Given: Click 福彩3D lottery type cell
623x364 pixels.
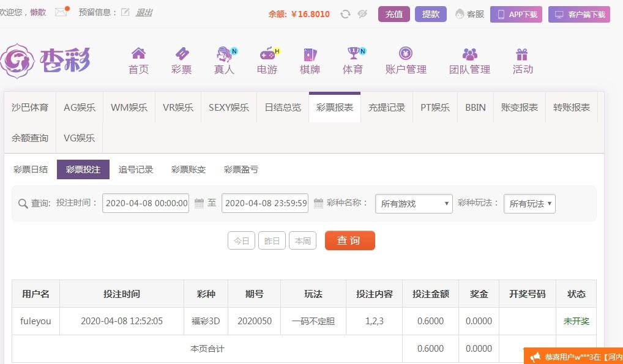Looking at the screenshot, I should (206, 321).
